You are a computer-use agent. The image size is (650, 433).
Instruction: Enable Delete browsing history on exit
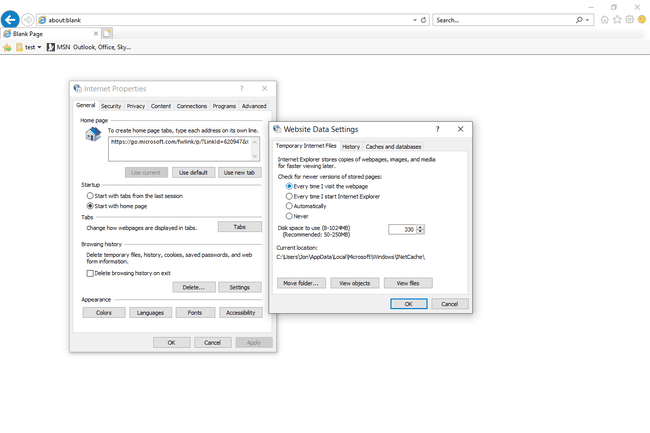129,273
